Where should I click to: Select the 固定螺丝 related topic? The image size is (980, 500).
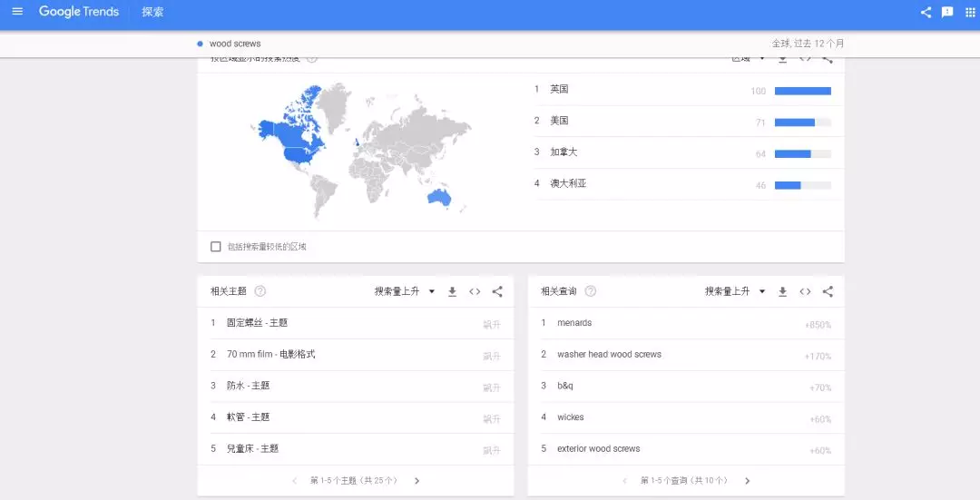click(x=257, y=323)
